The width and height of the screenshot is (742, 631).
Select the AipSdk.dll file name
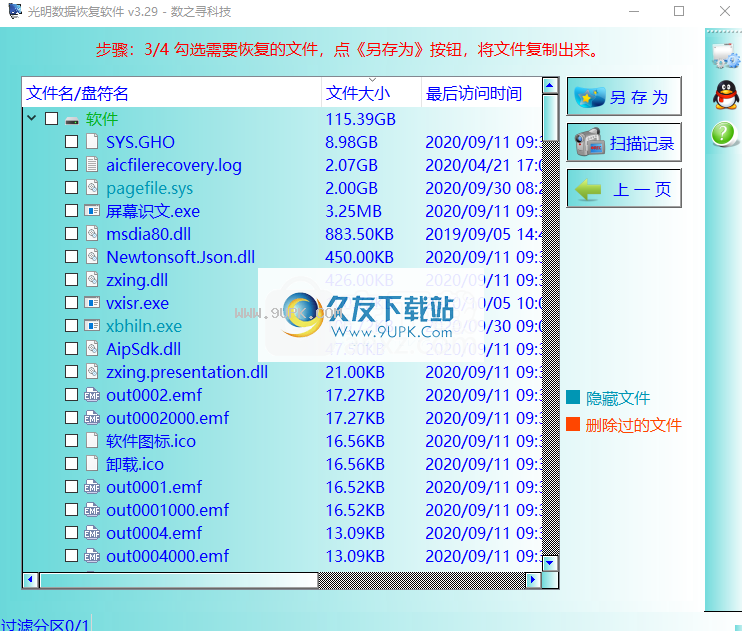[x=143, y=349]
